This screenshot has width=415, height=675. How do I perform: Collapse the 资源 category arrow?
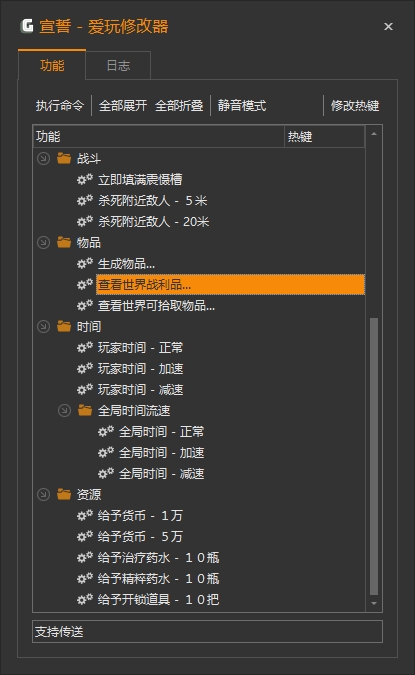[x=43, y=494]
